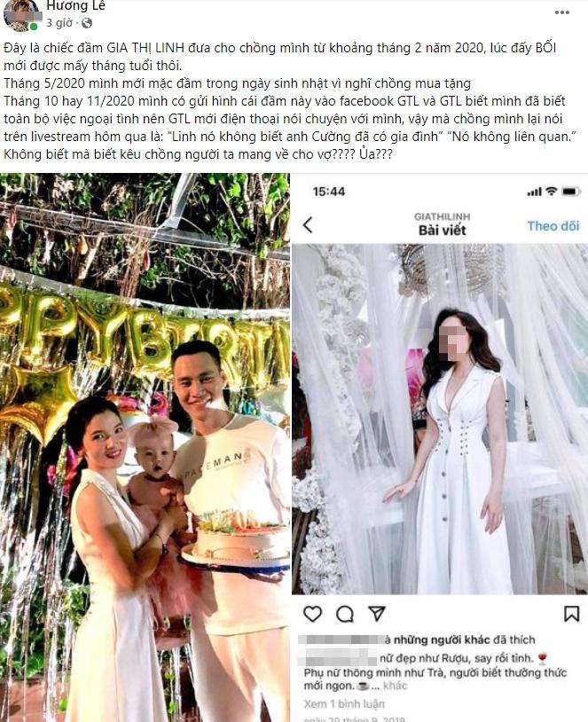Open Hương Lê profile name link
The height and width of the screenshot is (722, 588).
pos(76,5)
